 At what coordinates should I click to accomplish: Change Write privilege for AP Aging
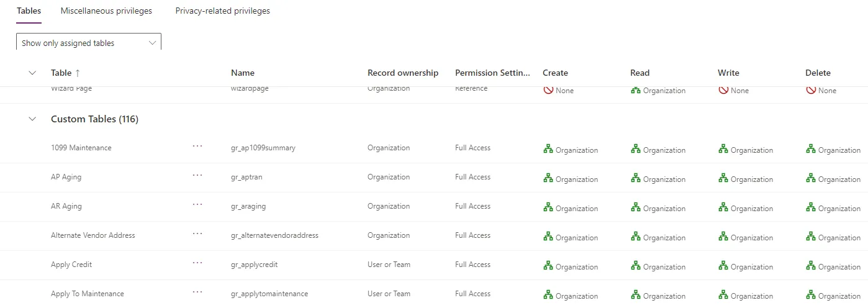tap(746, 178)
